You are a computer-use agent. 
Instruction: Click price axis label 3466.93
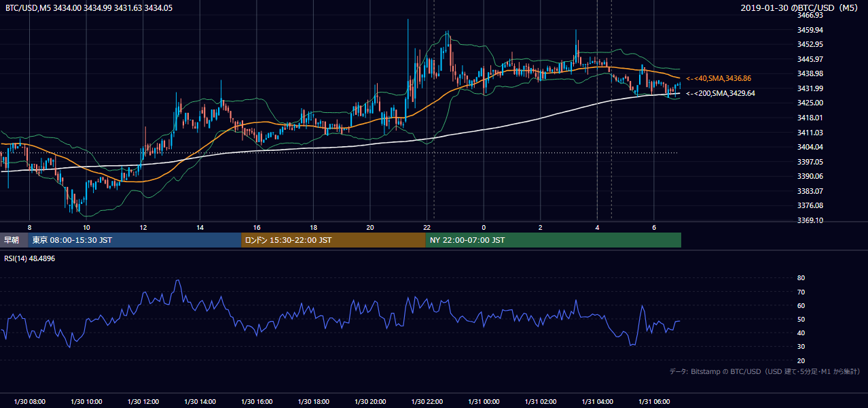810,15
